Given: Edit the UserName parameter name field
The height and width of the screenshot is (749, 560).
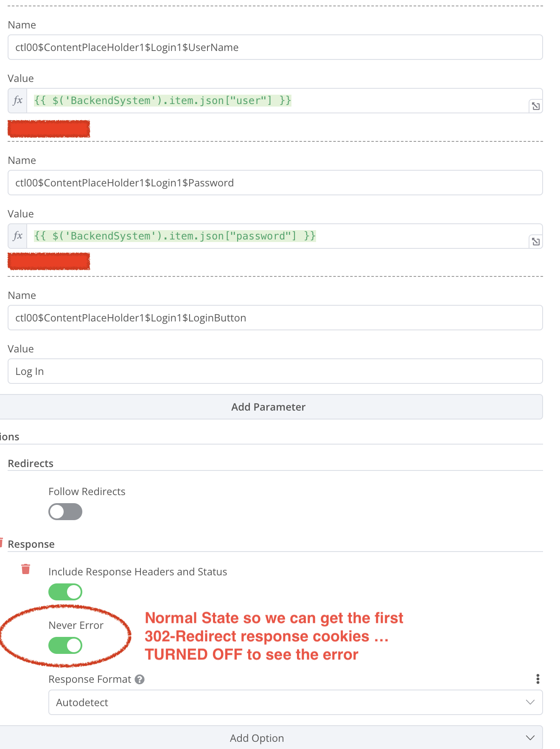Looking at the screenshot, I should pyautogui.click(x=275, y=47).
